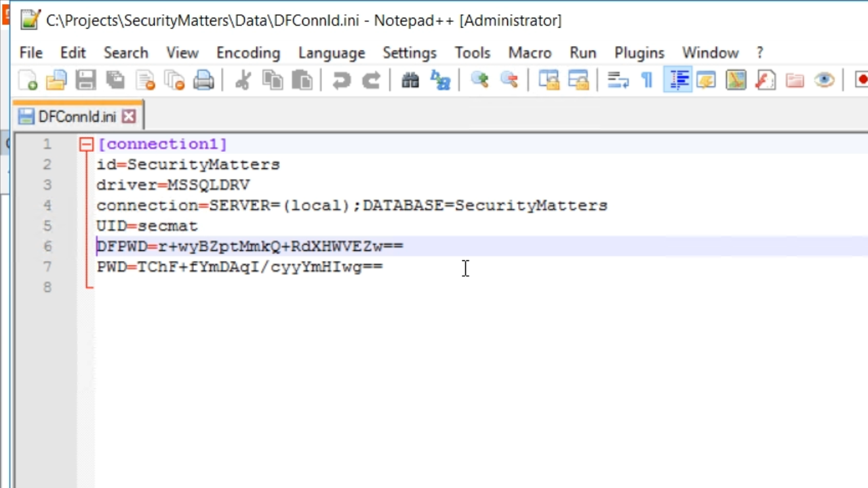Select the DFConnId.ini document tab
This screenshot has width=868, height=488.
tap(76, 117)
